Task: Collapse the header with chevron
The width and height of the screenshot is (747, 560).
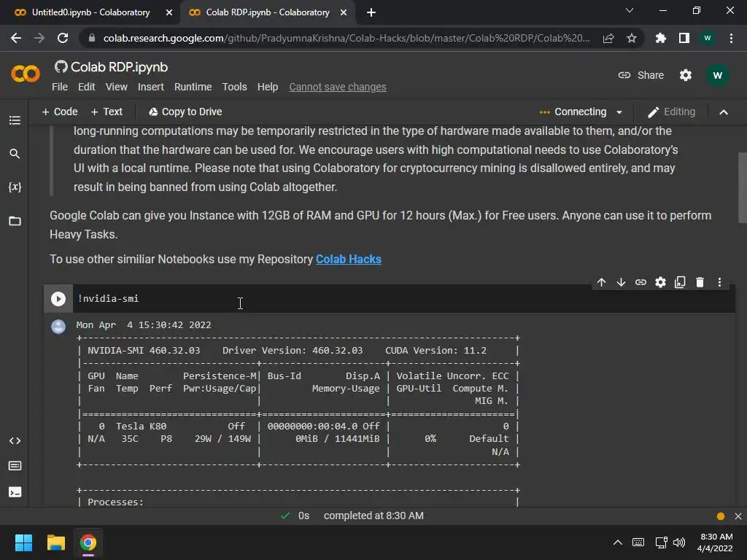Action: point(724,112)
